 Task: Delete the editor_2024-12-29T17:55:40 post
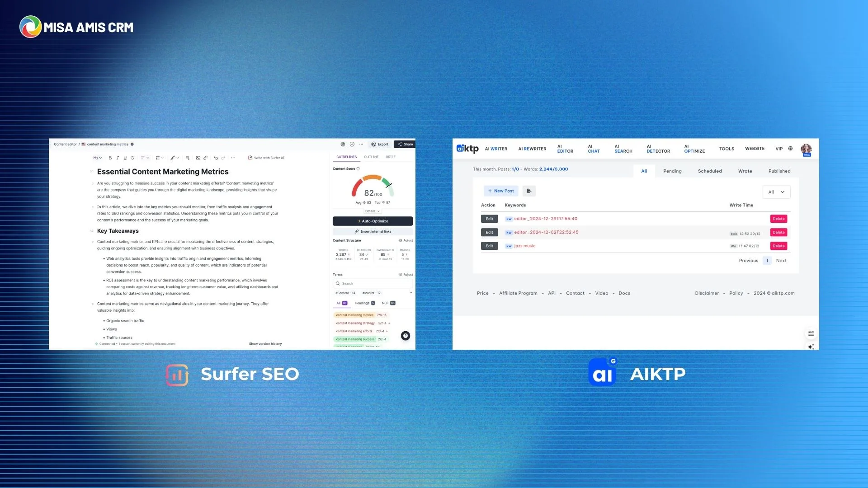[x=778, y=219]
